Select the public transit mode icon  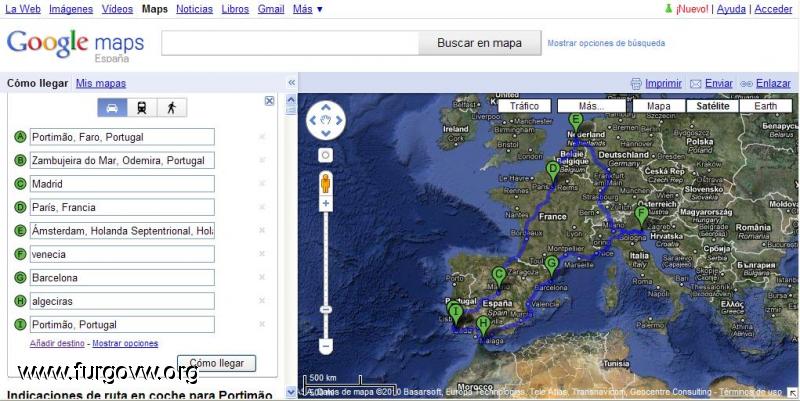click(142, 108)
